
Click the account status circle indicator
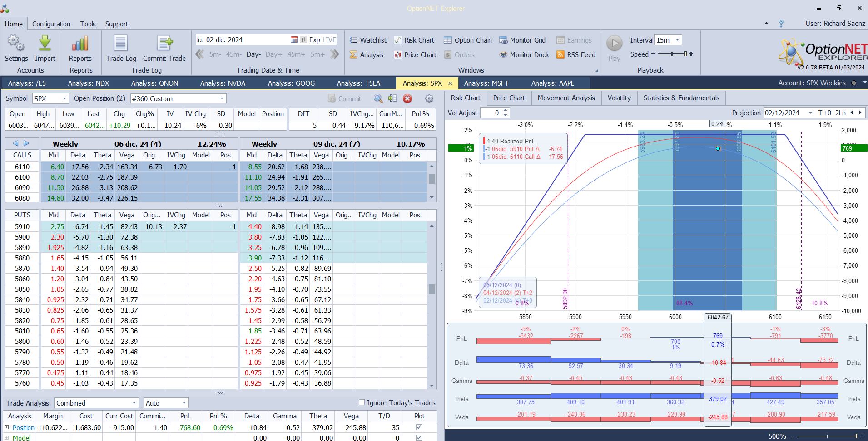pyautogui.click(x=853, y=83)
